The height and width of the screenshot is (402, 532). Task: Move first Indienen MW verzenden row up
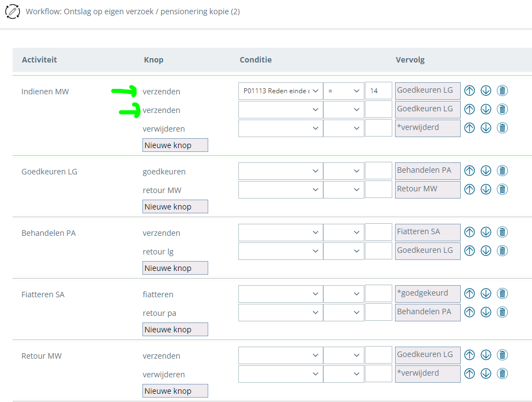(x=469, y=90)
